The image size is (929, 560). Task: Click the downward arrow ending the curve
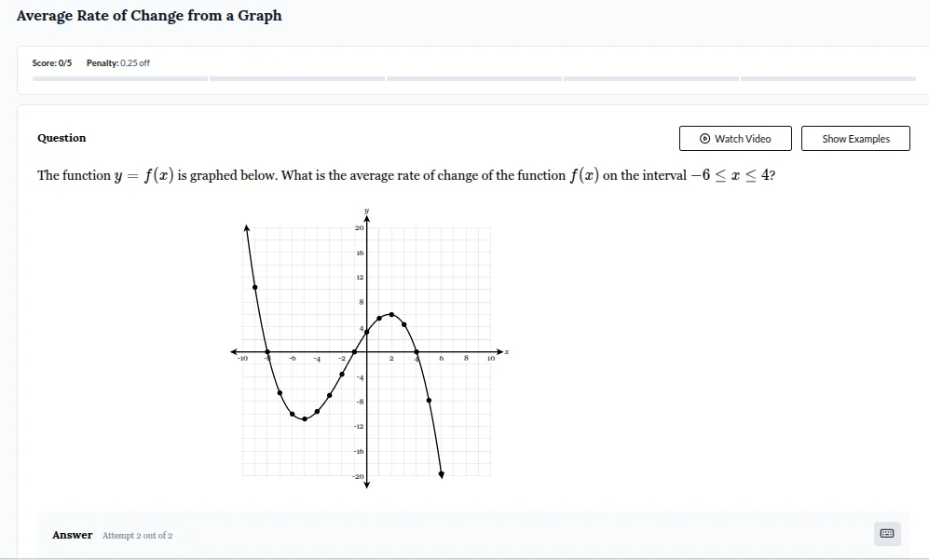pyautogui.click(x=440, y=475)
